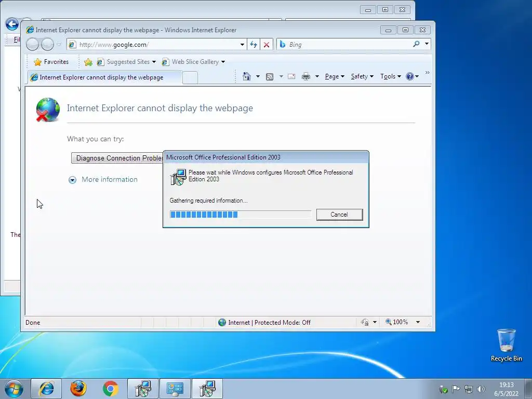
Task: Click the blue back arrow in background window
Action: tap(12, 24)
